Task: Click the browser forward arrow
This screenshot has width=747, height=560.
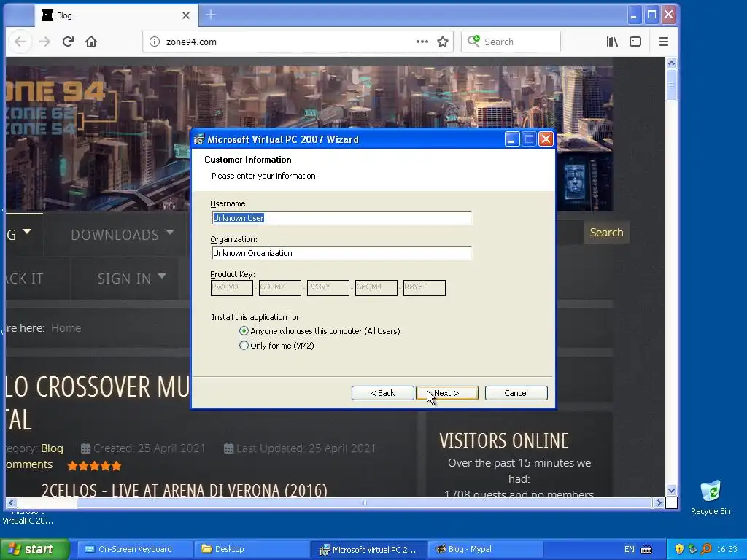Action: 44,42
